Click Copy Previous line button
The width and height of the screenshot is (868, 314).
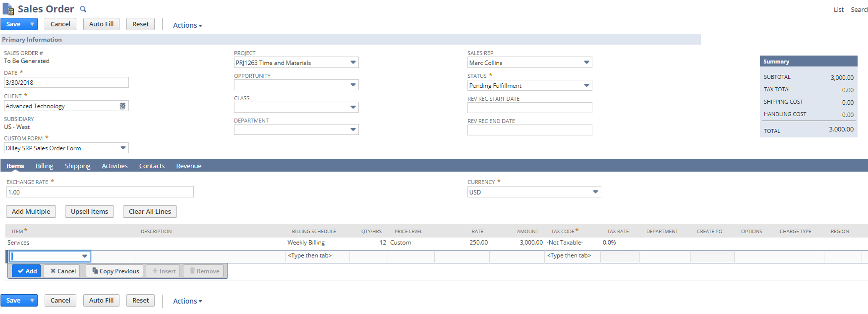(115, 271)
